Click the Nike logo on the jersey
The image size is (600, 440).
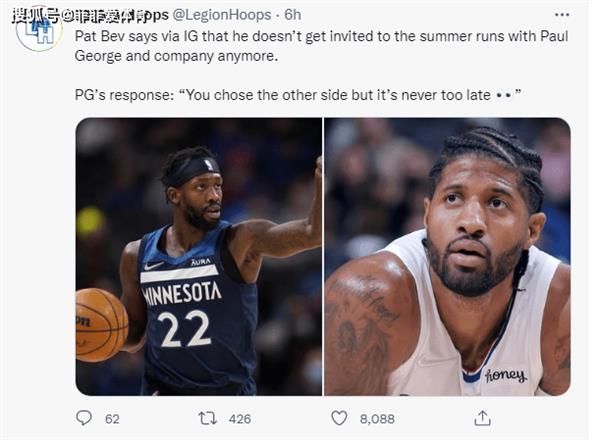(153, 266)
